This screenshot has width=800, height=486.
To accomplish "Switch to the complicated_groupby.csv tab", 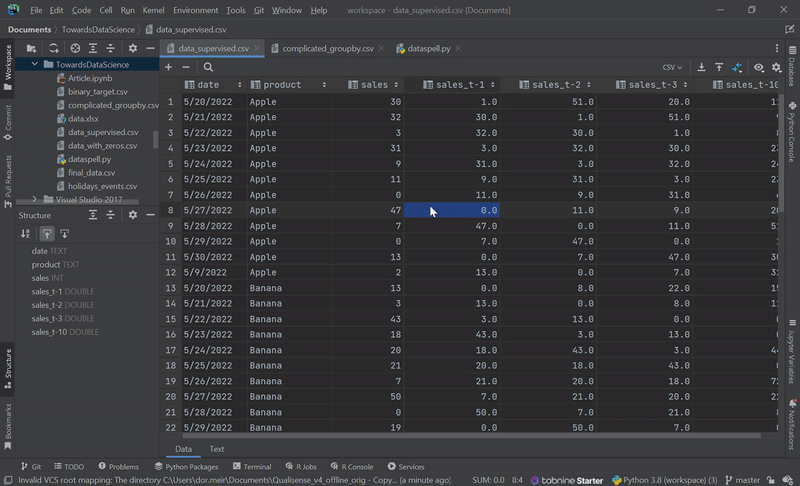I will [327, 48].
